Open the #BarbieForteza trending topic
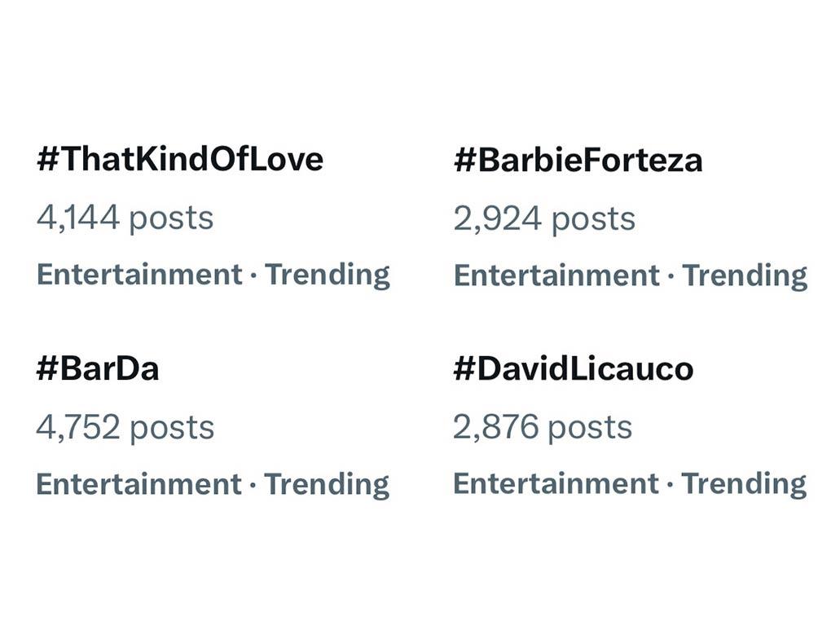 (x=580, y=159)
